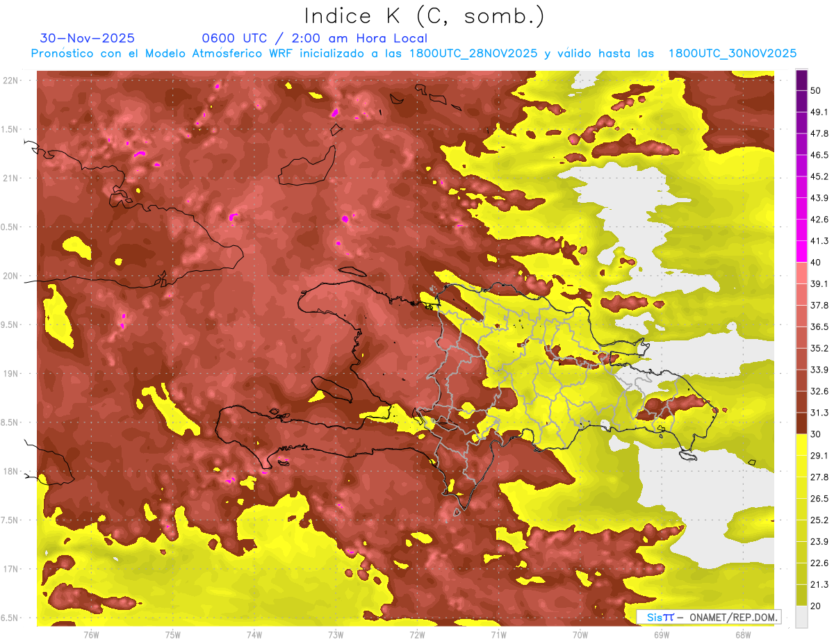Screen dimensions: 834x644
Task: Click the colorbar value label '20'
Action: click(817, 606)
